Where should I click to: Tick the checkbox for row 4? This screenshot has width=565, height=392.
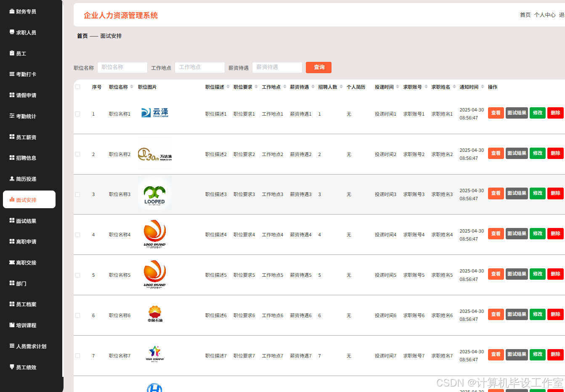tap(77, 235)
